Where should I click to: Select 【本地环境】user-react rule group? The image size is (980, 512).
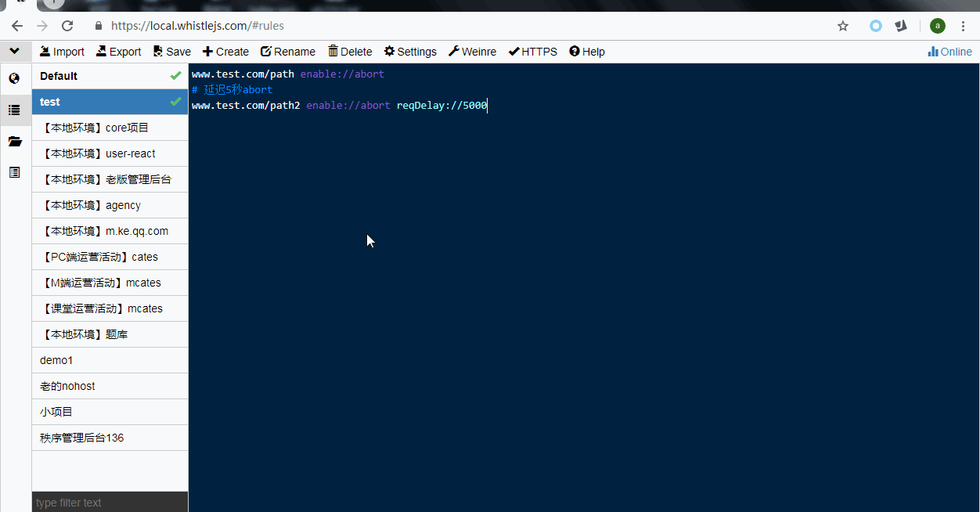tap(110, 153)
